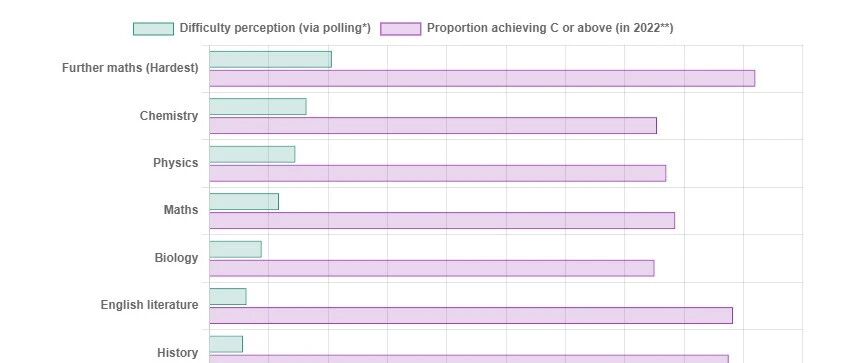Click the Chemistry green difficulty bar

(258, 107)
